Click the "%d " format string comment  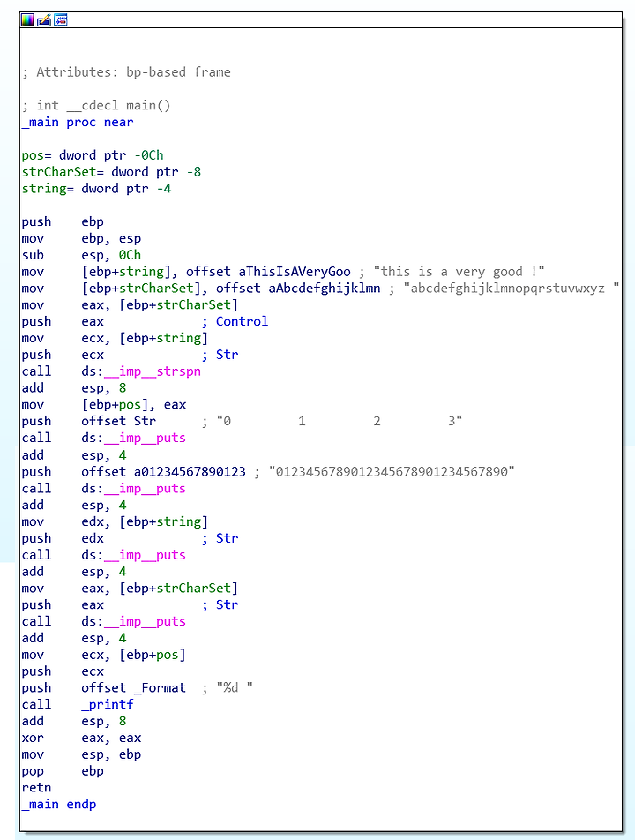pos(235,688)
